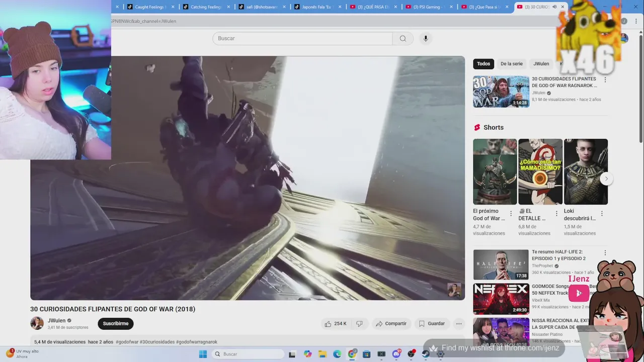Select the De la serie filter chip
Screen dimensions: 644x362
click(x=512, y=64)
